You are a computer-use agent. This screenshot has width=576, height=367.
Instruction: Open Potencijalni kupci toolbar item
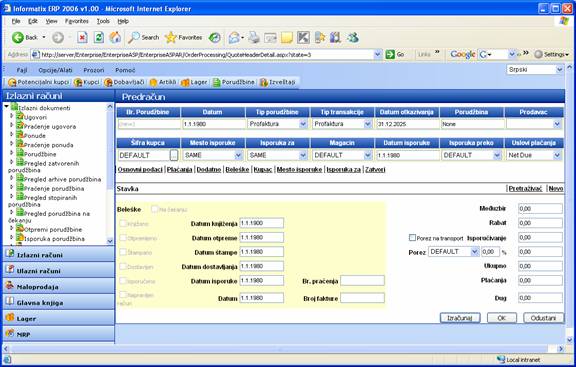38,82
